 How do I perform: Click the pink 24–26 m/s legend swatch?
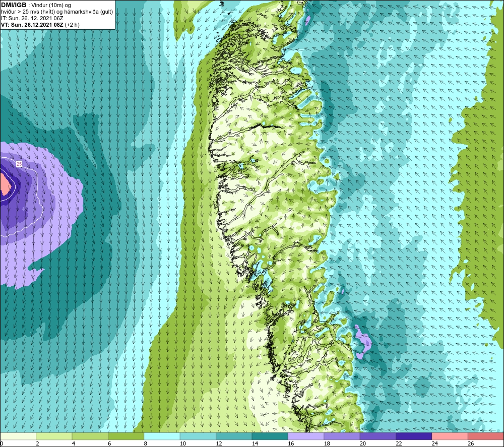coord(450,436)
